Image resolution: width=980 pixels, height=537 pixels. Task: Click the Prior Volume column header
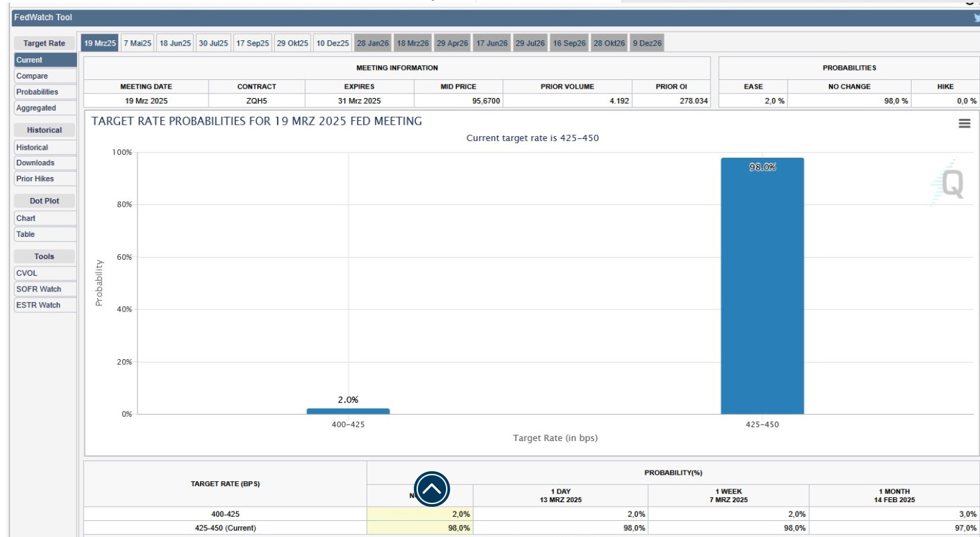[567, 87]
